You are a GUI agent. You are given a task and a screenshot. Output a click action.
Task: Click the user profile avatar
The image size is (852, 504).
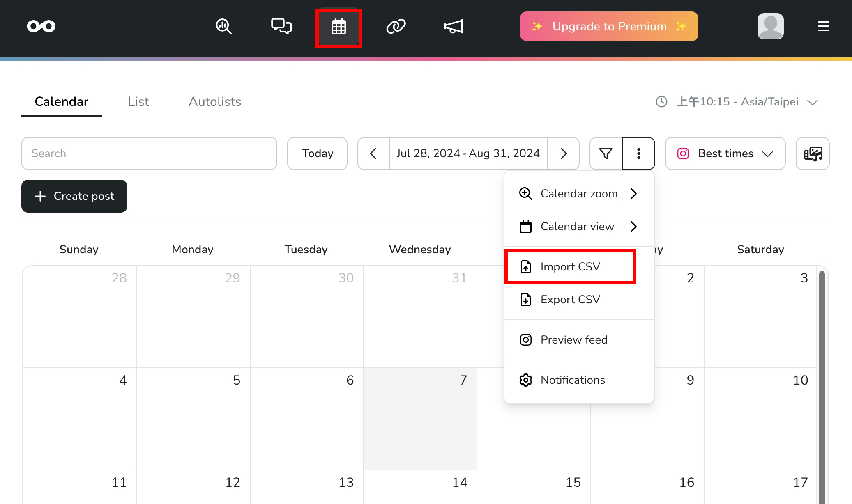pyautogui.click(x=770, y=26)
